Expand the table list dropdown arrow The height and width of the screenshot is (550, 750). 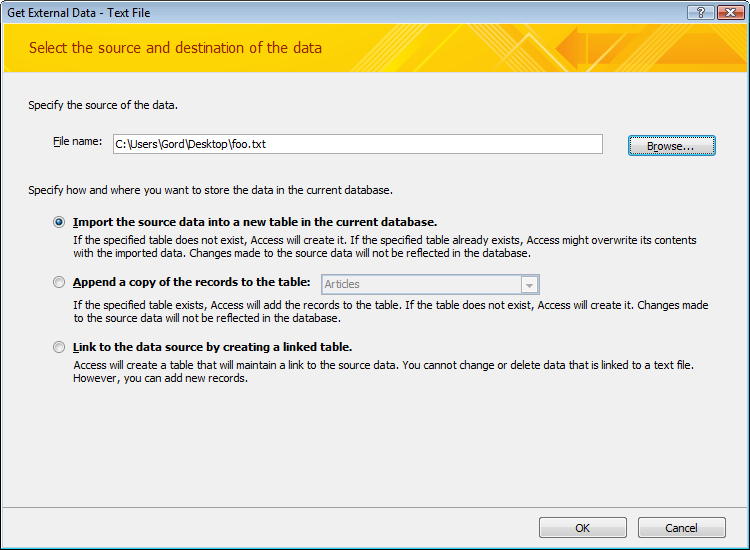pos(529,284)
